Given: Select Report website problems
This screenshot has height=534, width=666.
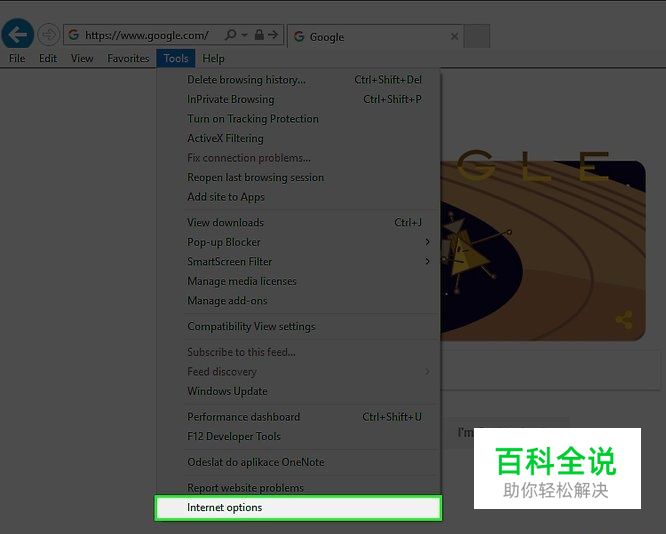Looking at the screenshot, I should (x=299, y=488).
